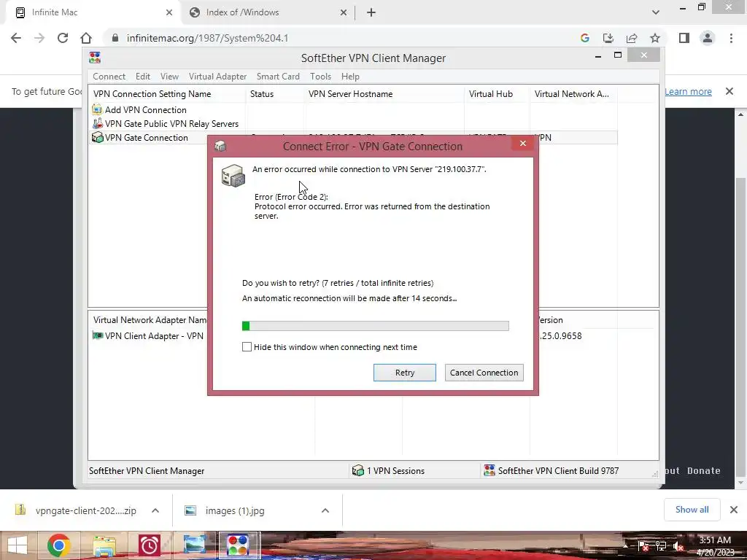
Task: Open the Smart Card menu
Action: 278,76
